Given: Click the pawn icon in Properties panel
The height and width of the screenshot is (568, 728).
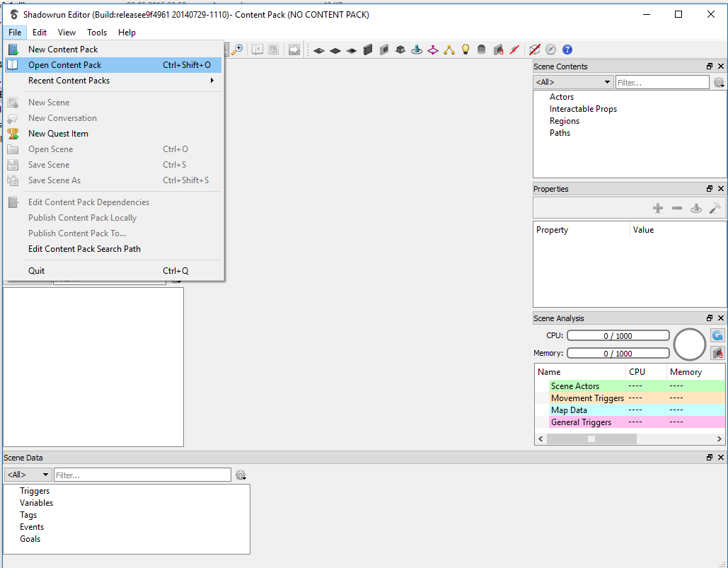Looking at the screenshot, I should tap(696, 209).
